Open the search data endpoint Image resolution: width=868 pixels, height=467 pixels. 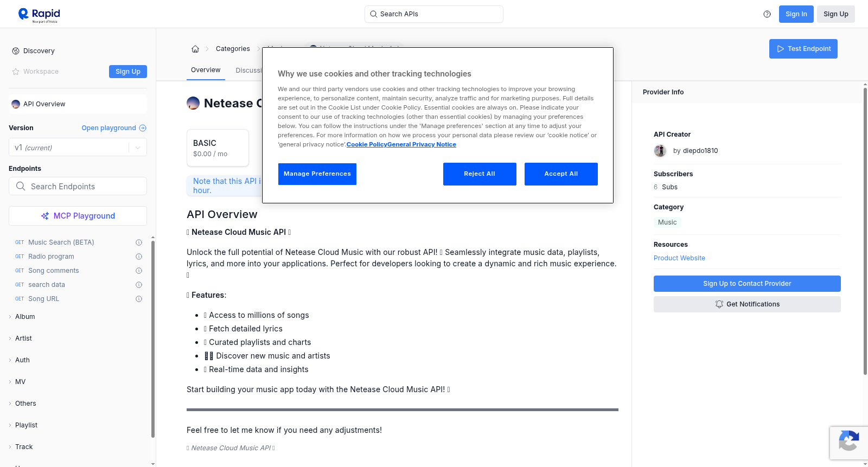click(x=47, y=285)
